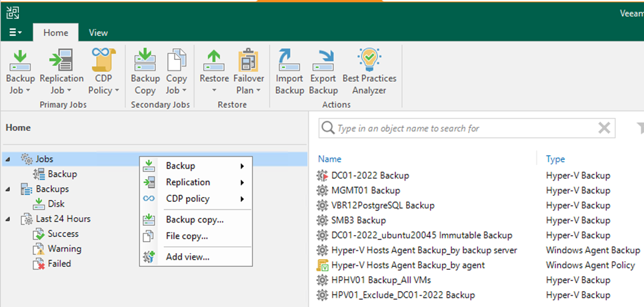Open the Restore ribbon button
The width and height of the screenshot is (644, 307).
214,72
